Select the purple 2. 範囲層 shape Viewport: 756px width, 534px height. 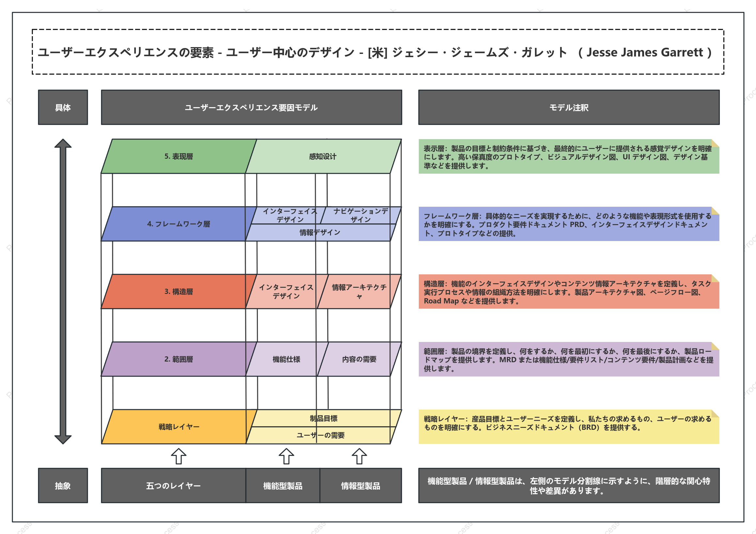179,359
